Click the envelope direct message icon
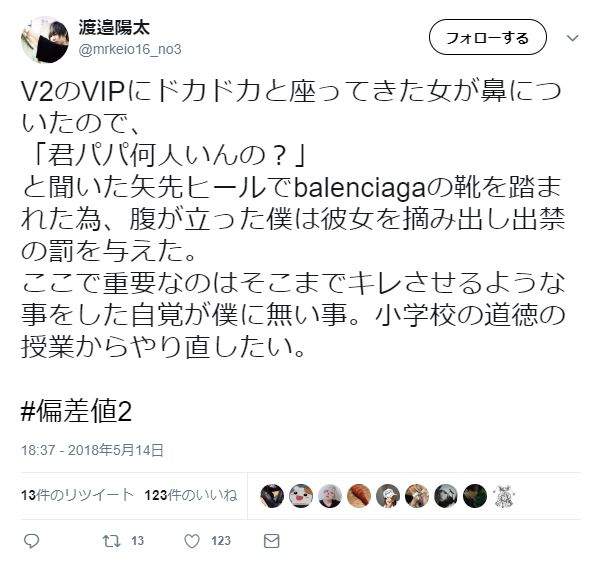This screenshot has width=591, height=562. pyautogui.click(x=271, y=541)
